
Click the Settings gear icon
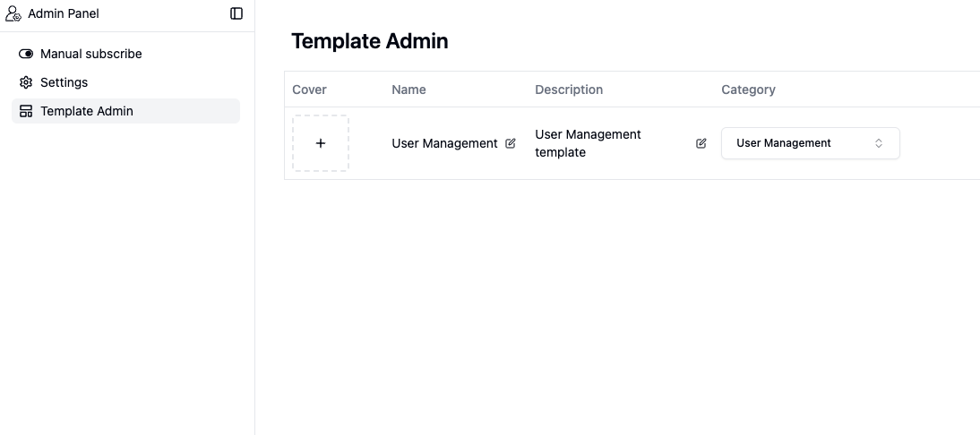click(26, 82)
